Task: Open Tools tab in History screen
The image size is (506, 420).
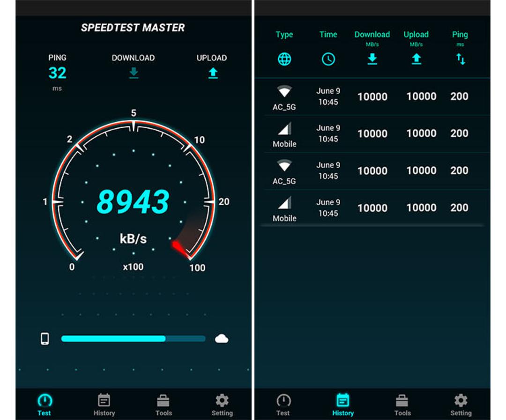Action: coord(402,405)
